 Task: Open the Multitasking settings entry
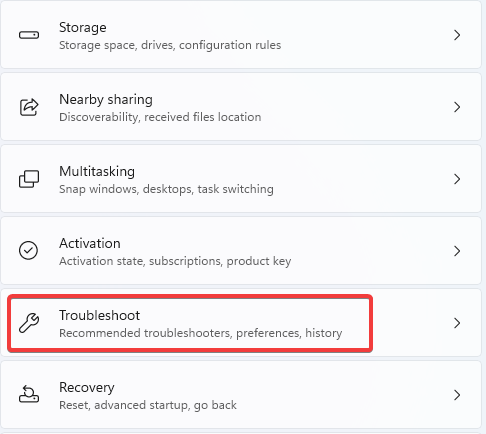[97, 172]
